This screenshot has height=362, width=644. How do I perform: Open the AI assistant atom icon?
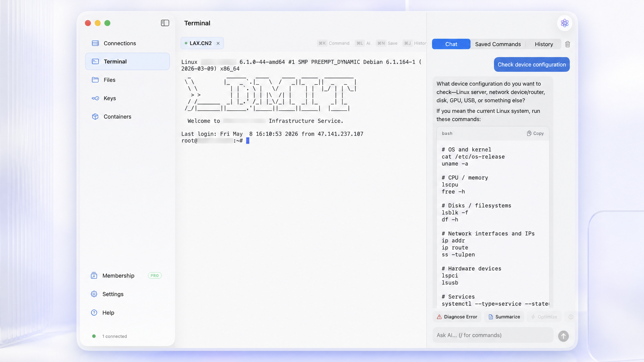coord(565,23)
